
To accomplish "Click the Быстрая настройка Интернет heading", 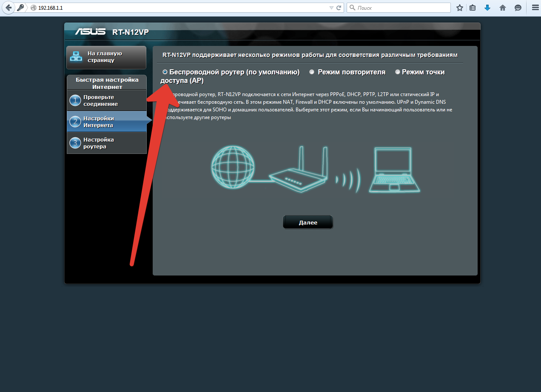I will click(107, 83).
